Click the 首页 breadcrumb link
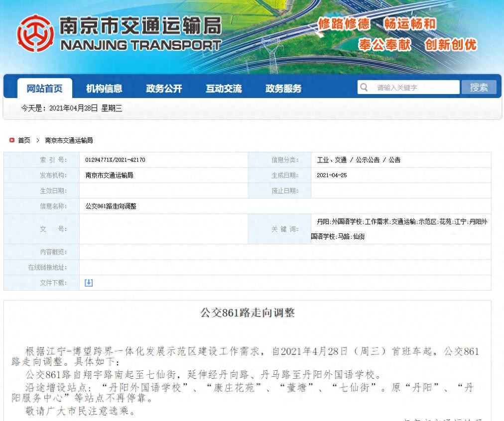 (x=24, y=140)
